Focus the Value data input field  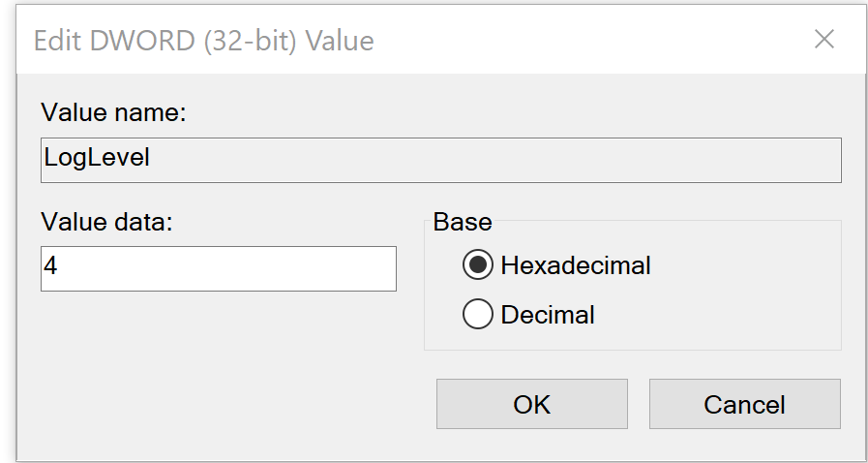click(218, 268)
